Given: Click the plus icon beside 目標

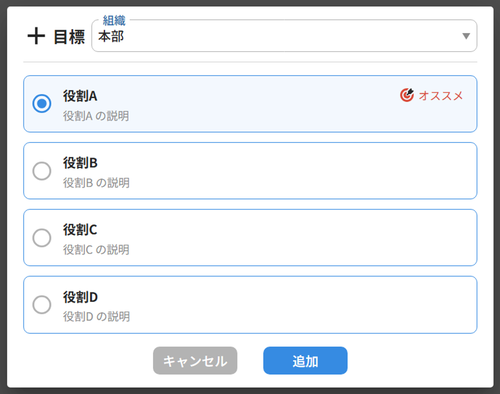Looking at the screenshot, I should [36, 36].
